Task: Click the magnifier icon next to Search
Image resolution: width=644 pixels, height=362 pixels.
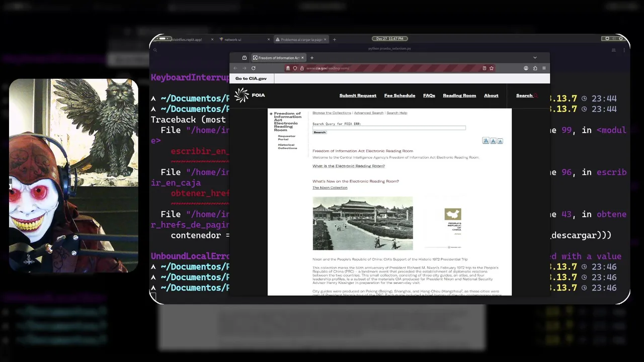Action: (x=536, y=96)
